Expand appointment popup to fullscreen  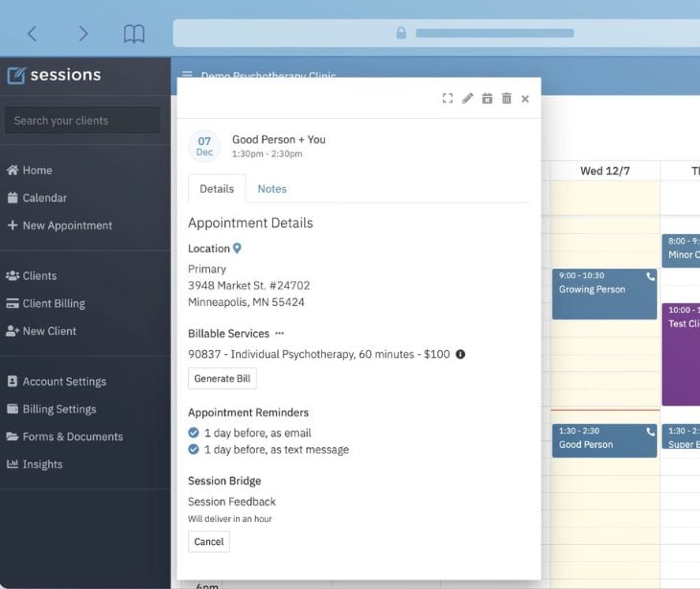448,98
